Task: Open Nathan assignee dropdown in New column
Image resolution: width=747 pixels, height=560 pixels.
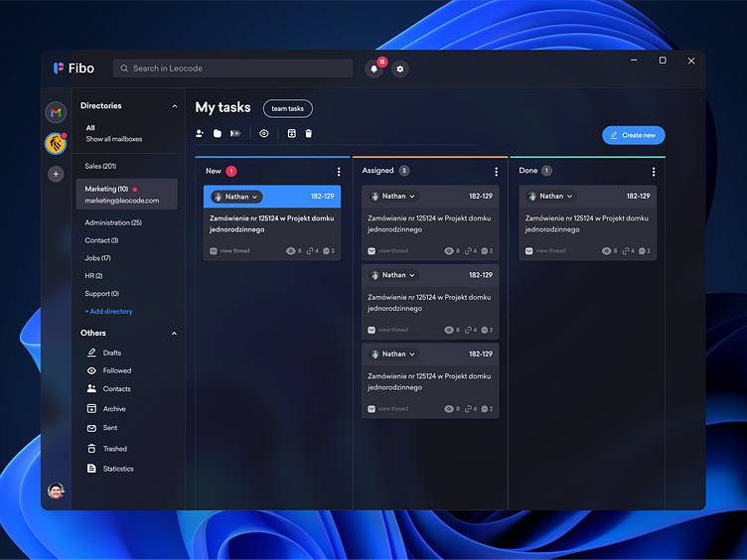Action: coord(236,197)
